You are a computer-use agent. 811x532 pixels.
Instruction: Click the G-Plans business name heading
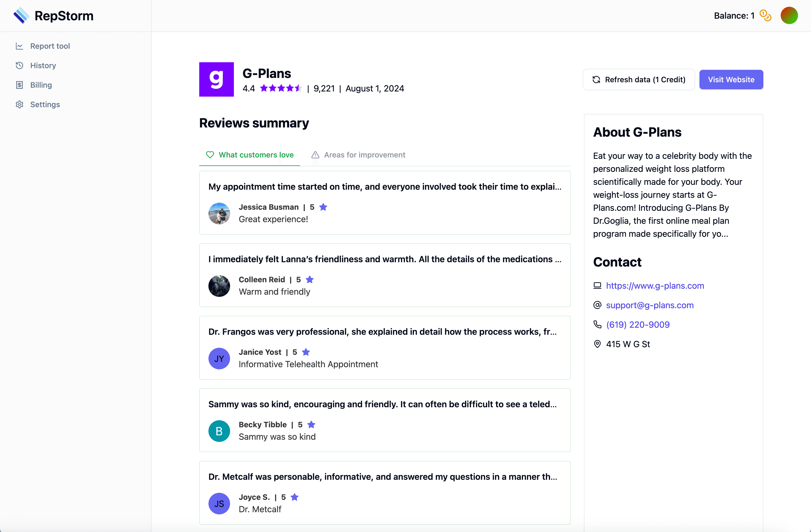click(267, 73)
